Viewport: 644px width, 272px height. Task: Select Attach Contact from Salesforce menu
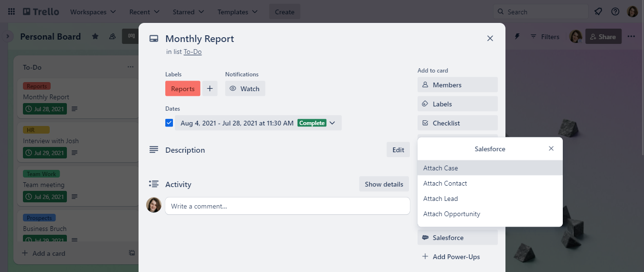click(x=445, y=183)
